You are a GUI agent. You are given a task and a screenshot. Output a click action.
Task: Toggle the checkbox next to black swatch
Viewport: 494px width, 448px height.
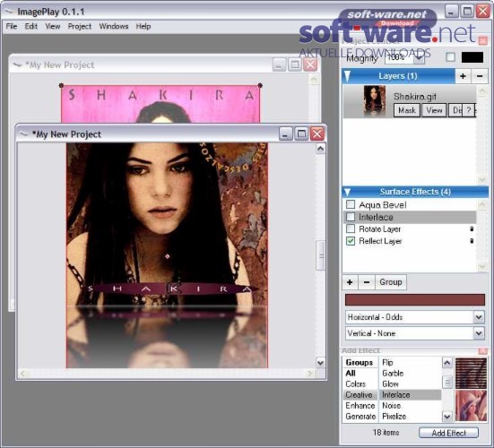(451, 57)
